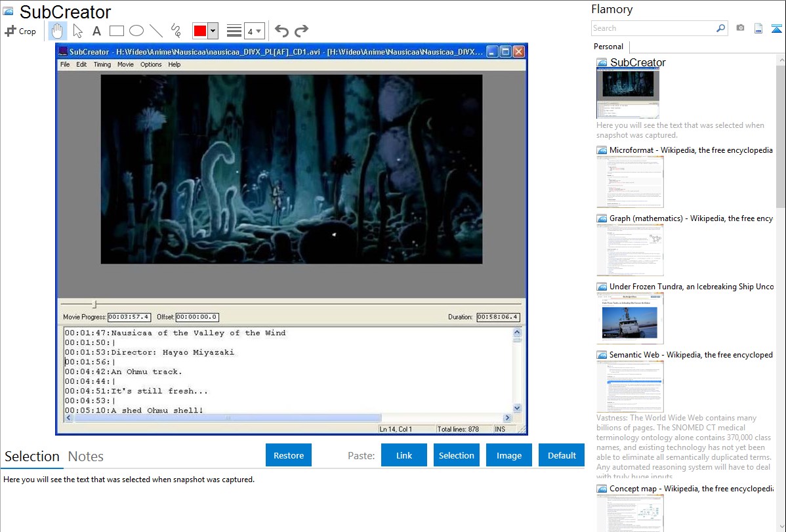Activate the hand pan tool

click(x=57, y=31)
